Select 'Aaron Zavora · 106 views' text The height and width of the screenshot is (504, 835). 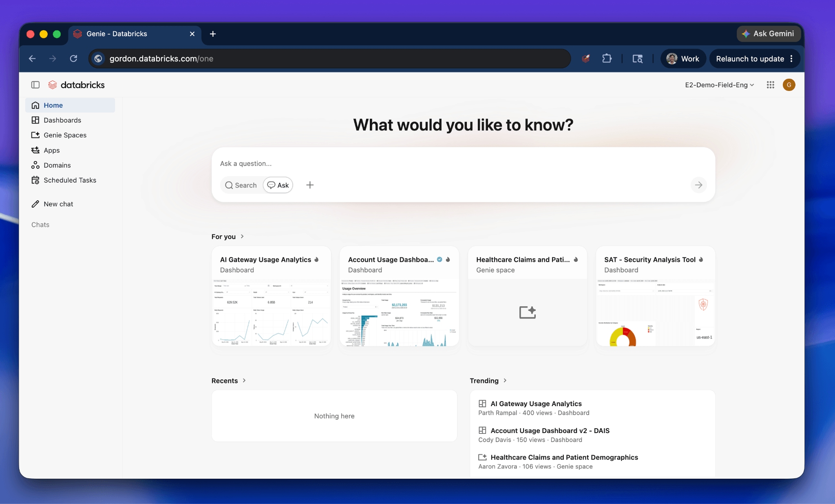coord(515,467)
